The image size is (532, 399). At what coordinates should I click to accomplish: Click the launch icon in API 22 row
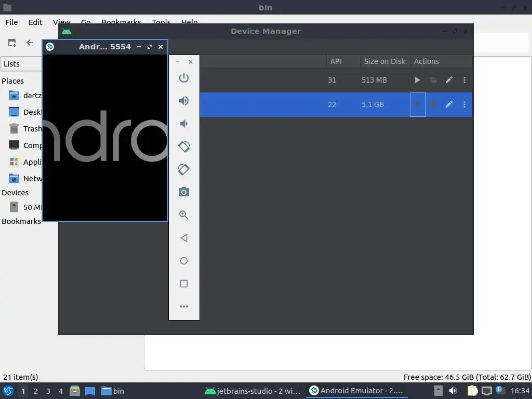click(x=417, y=104)
